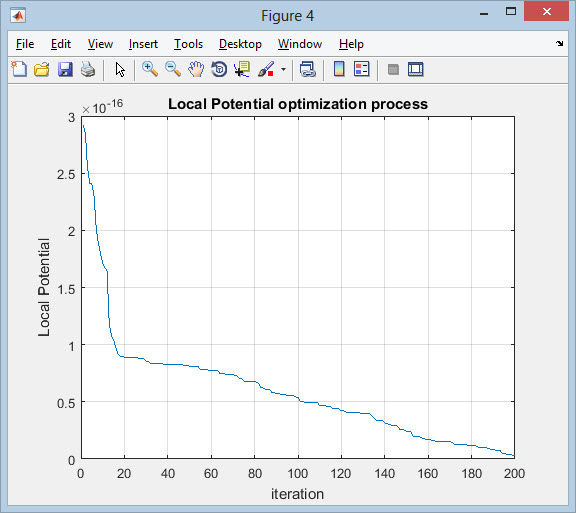Viewport: 576px width, 513px height.
Task: Show Plot Tools and dock figure
Action: click(416, 69)
